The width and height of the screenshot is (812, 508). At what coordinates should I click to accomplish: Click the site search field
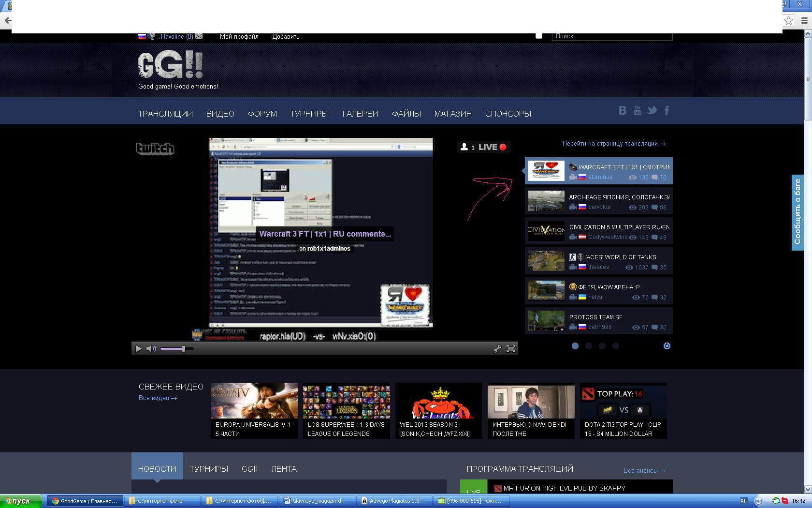pyautogui.click(x=612, y=36)
